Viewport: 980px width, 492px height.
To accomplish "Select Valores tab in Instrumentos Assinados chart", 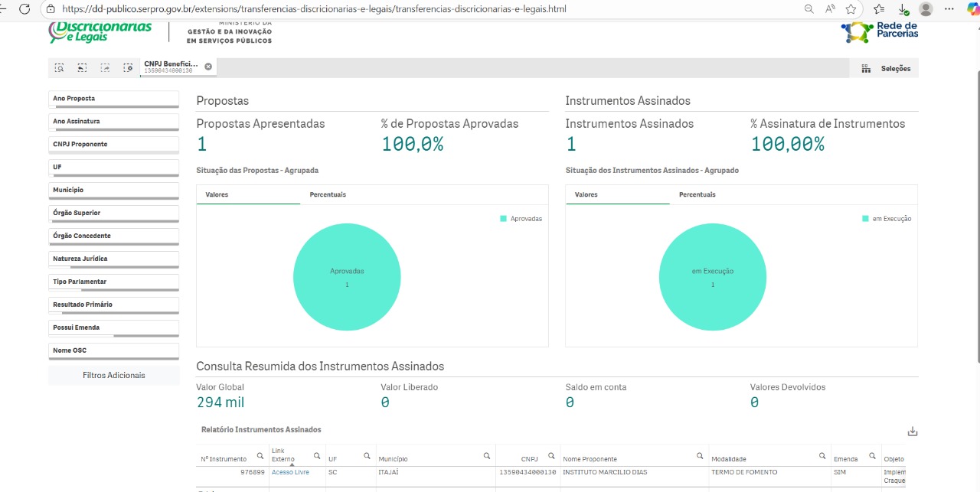I will pyautogui.click(x=586, y=195).
